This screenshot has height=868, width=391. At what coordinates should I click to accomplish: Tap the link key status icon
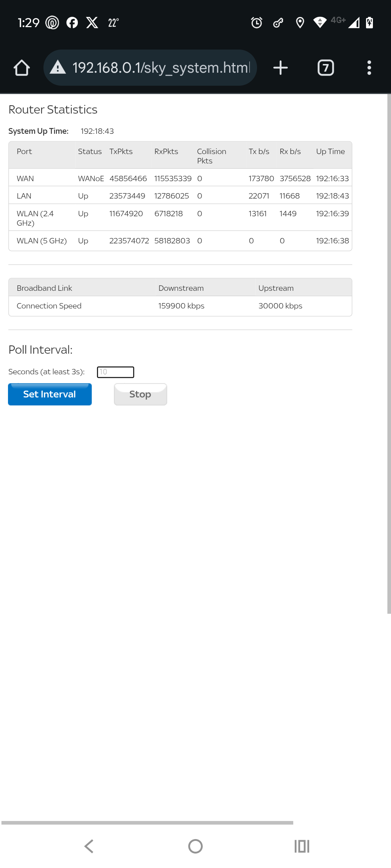[x=278, y=23]
